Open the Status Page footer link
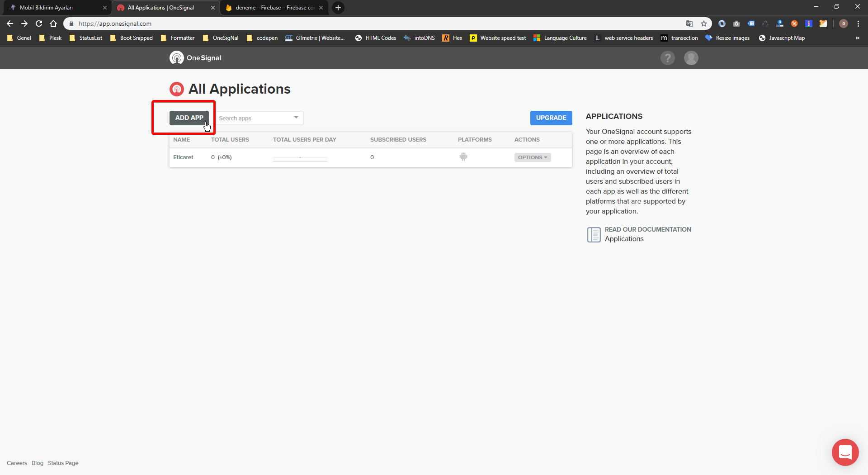Image resolution: width=868 pixels, height=475 pixels. pos(63,463)
